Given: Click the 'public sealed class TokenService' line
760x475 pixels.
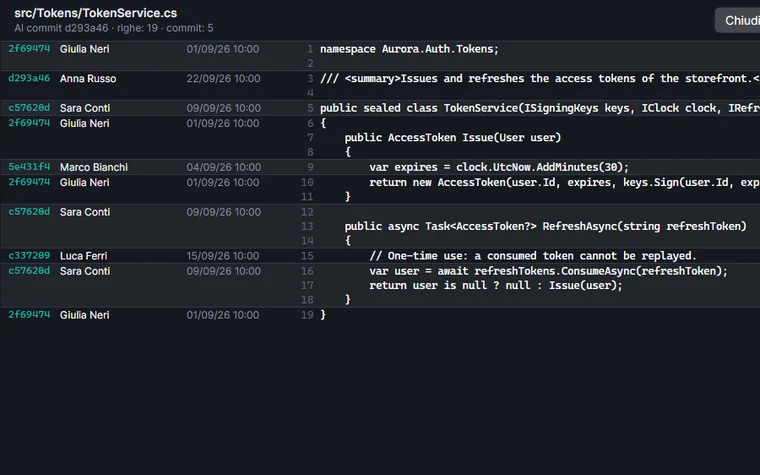Looking at the screenshot, I should 539,108.
